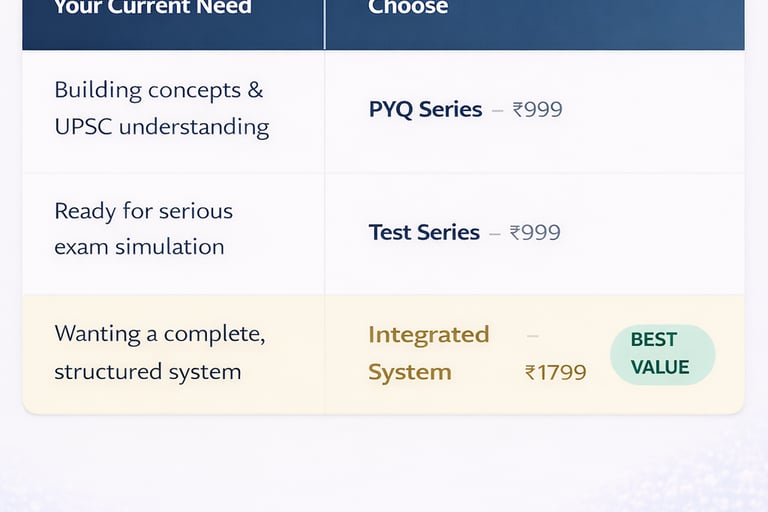Image resolution: width=768 pixels, height=512 pixels.
Task: Click the PYQ Series ₹999 price
Action: [x=538, y=110]
